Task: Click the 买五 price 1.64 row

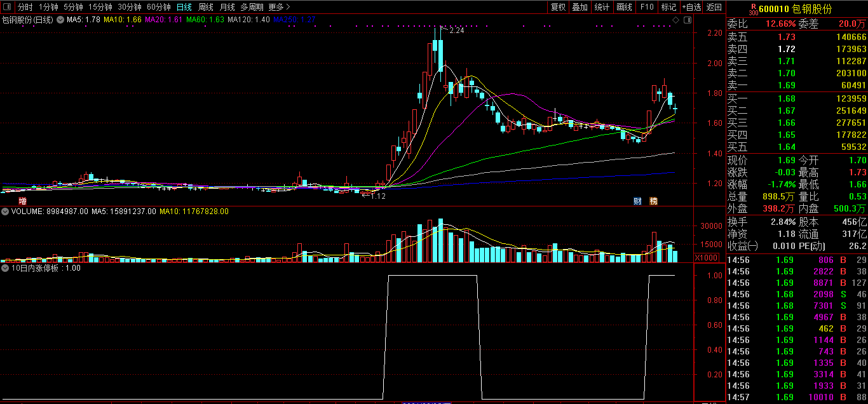Action: pyautogui.click(x=797, y=147)
